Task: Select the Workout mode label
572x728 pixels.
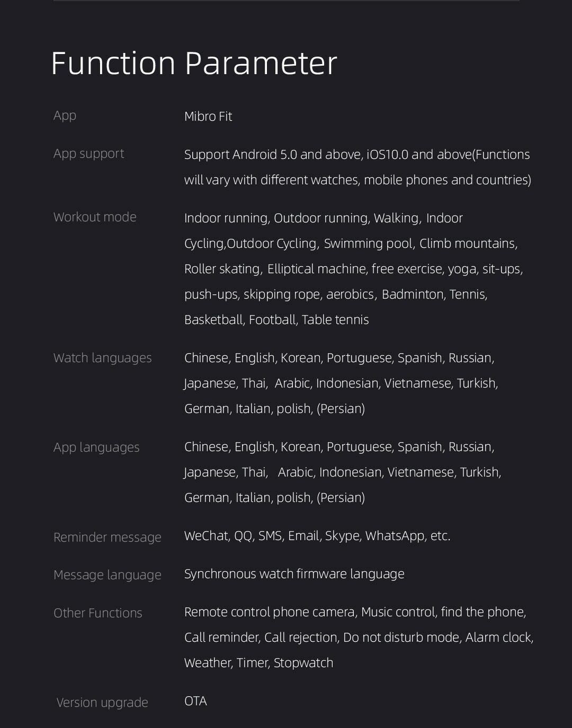Action: 95,217
